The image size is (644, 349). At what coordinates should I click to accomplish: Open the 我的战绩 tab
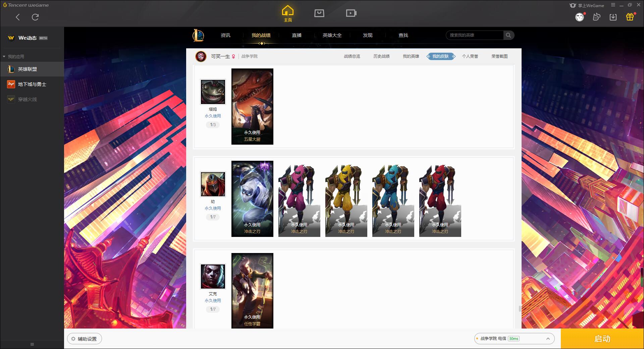[261, 35]
